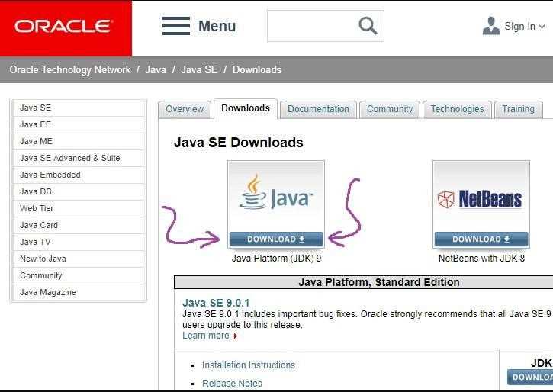Click the Java SE 9.0.1 heading link

click(x=216, y=303)
